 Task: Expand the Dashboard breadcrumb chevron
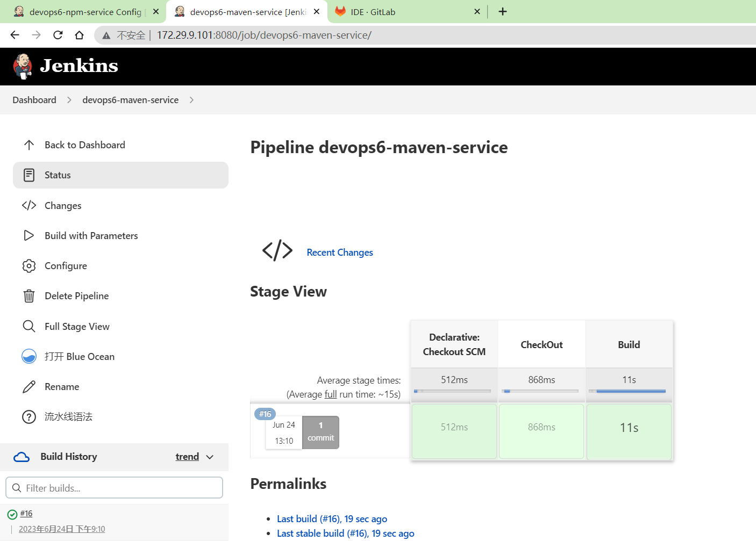(69, 100)
